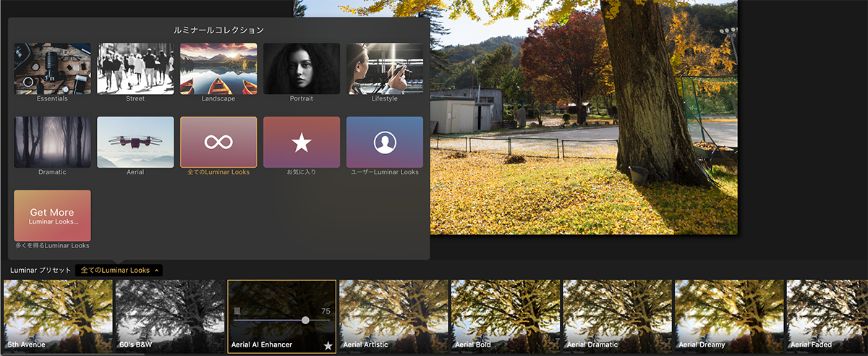The height and width of the screenshot is (356, 868).
Task: Apply the Aerial Bold preset
Action: [505, 315]
